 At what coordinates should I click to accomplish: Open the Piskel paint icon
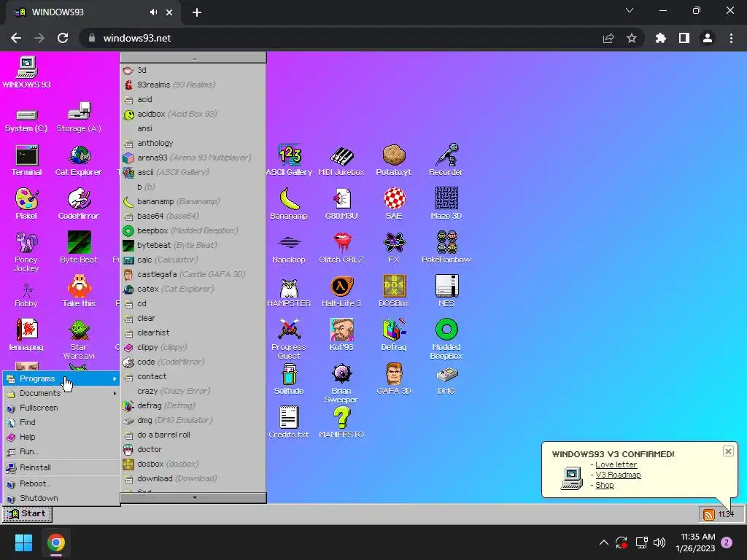(x=27, y=204)
